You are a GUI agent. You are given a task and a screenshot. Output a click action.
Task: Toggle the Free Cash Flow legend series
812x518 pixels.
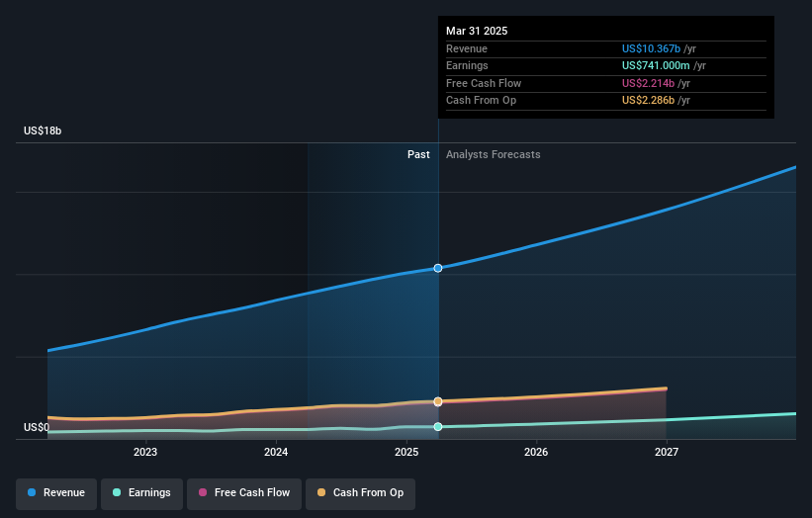[x=244, y=493]
